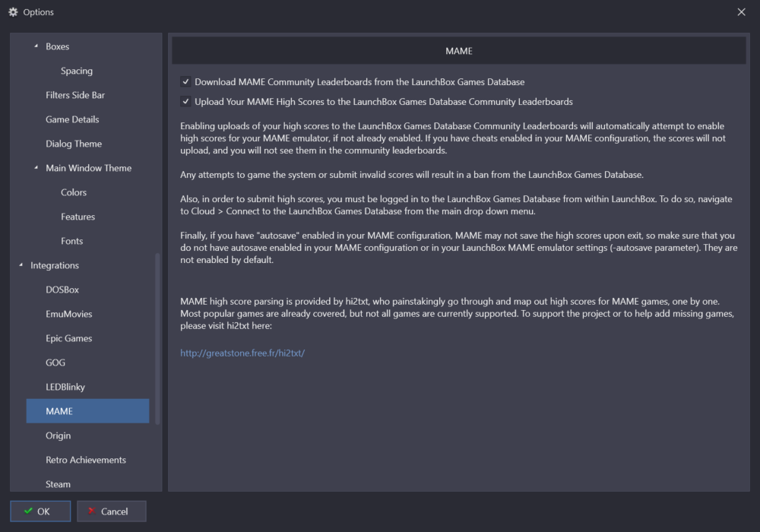Select the Integrations category label
This screenshot has width=760, height=532.
coord(54,265)
